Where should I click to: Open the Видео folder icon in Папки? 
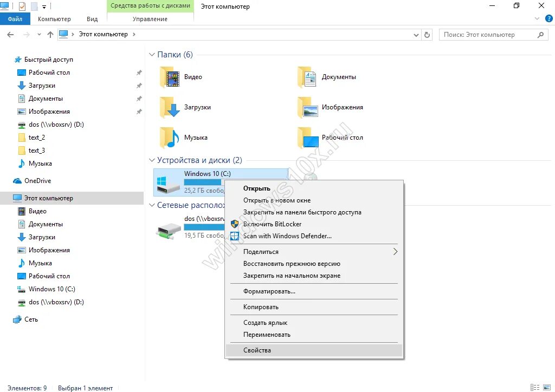[170, 77]
